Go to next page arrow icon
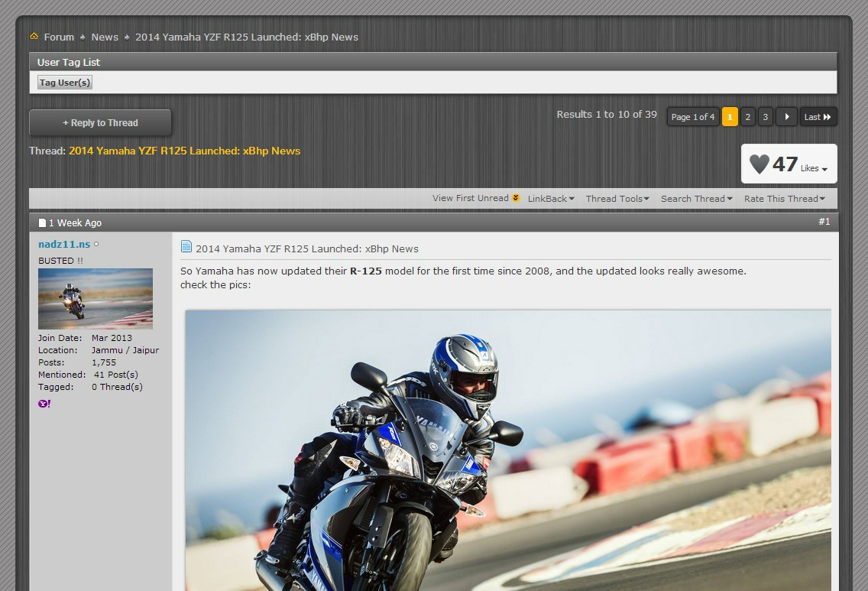 click(x=787, y=117)
